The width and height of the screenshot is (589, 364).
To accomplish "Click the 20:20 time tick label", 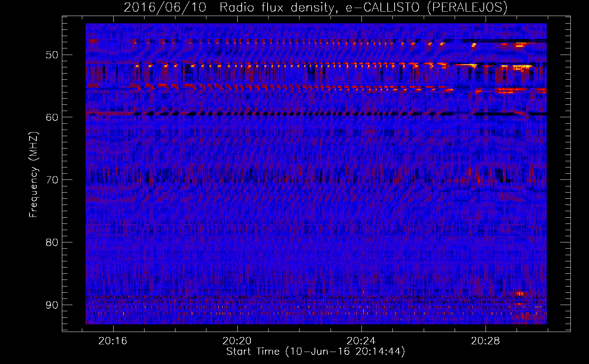I will pyautogui.click(x=237, y=341).
